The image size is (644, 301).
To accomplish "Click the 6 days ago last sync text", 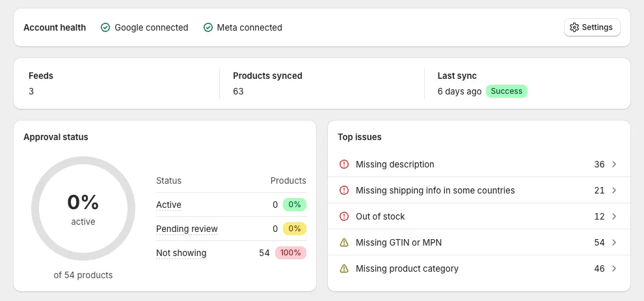I will coord(459,91).
